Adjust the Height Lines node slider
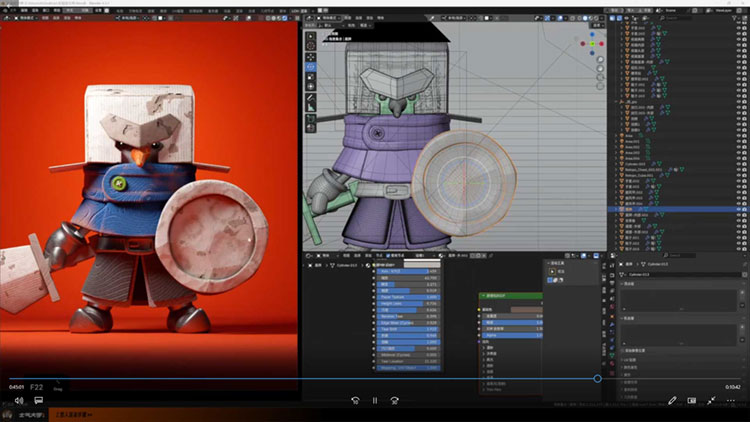Screen dimensions: 750x422 point(408,305)
